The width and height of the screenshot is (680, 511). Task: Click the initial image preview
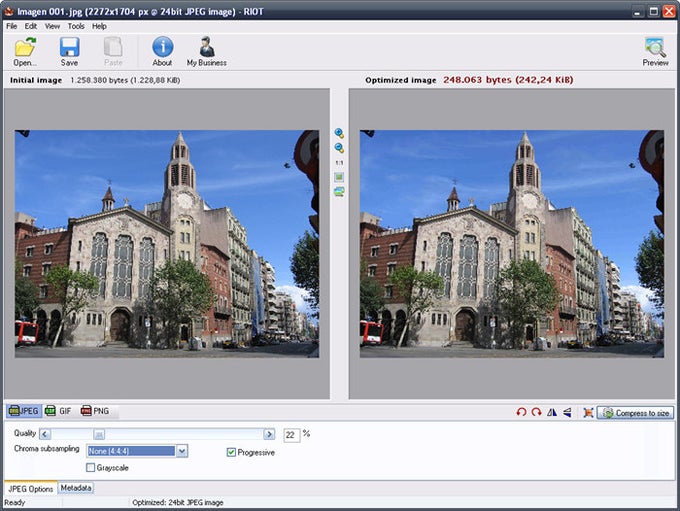click(167, 244)
